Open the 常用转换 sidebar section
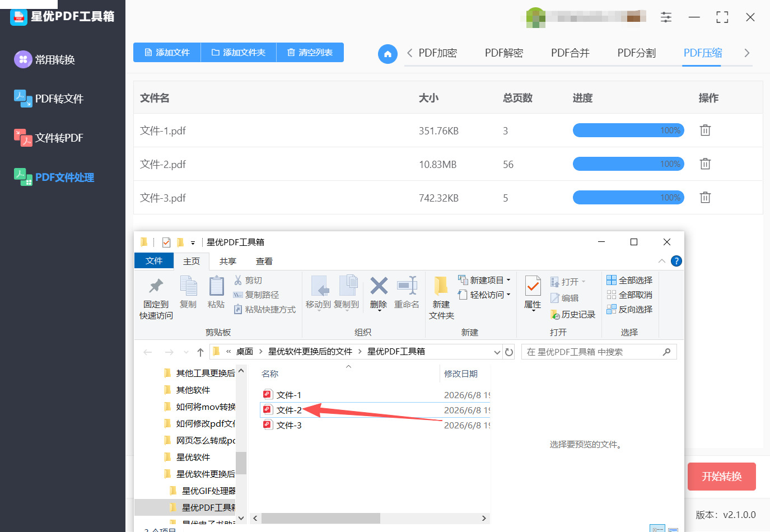The image size is (770, 532). click(45, 59)
